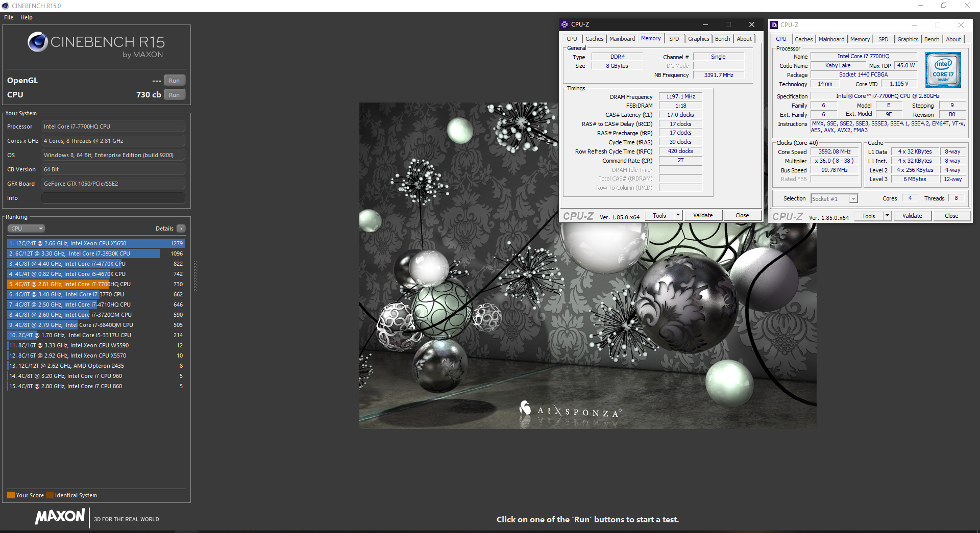This screenshot has height=533, width=980.
Task: Select CPU tab in Memory CPU-Z window
Action: point(572,39)
